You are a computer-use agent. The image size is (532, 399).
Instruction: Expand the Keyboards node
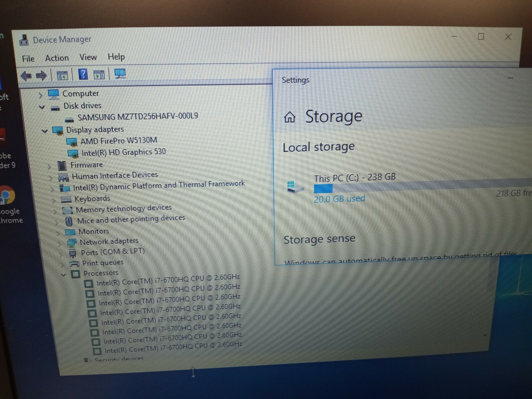coord(53,200)
